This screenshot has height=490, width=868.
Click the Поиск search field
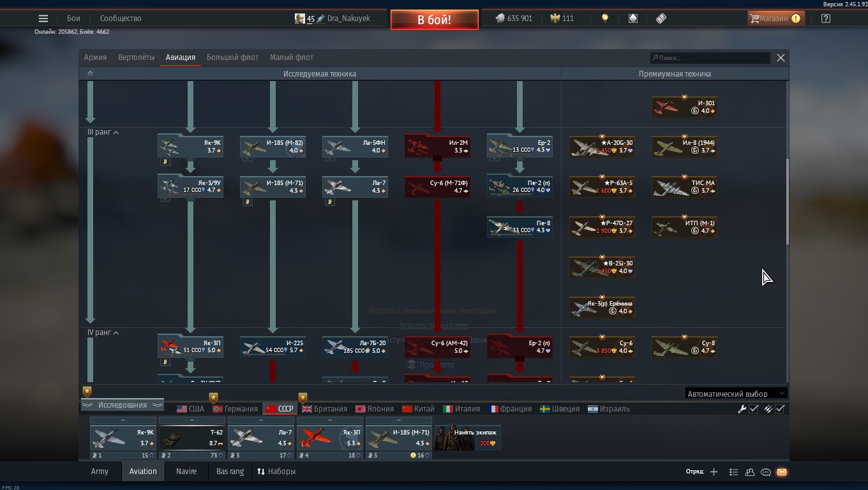pos(710,57)
